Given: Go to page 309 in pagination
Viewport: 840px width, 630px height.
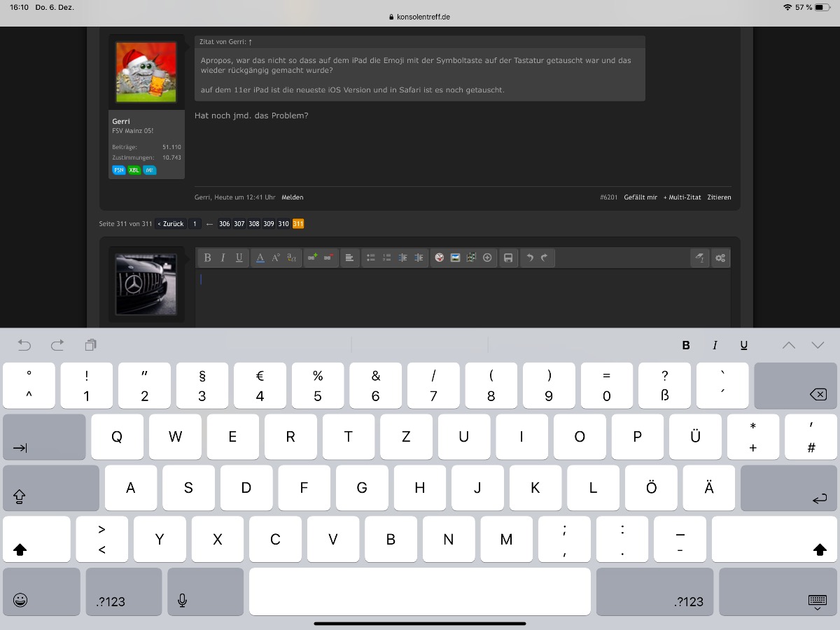Looking at the screenshot, I should pos(269,224).
